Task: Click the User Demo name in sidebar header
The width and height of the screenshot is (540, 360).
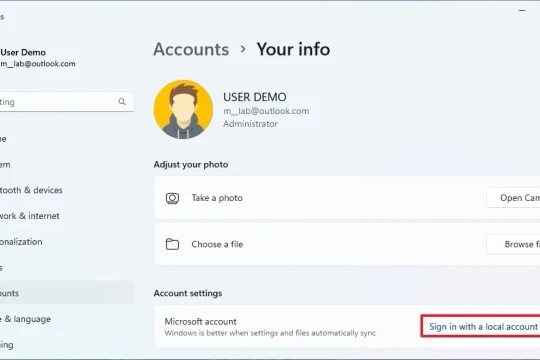Action: 23,52
